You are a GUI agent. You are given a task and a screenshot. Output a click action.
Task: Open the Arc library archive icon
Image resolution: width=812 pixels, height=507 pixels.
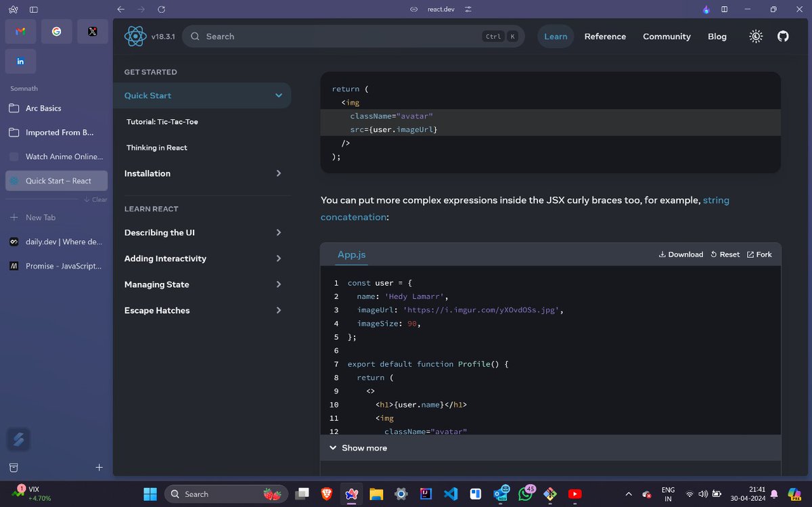[14, 467]
